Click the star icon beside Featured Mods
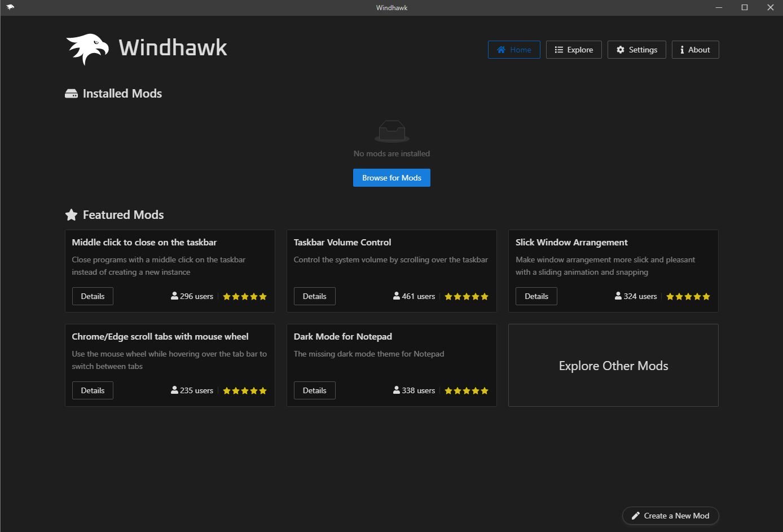 [x=71, y=215]
